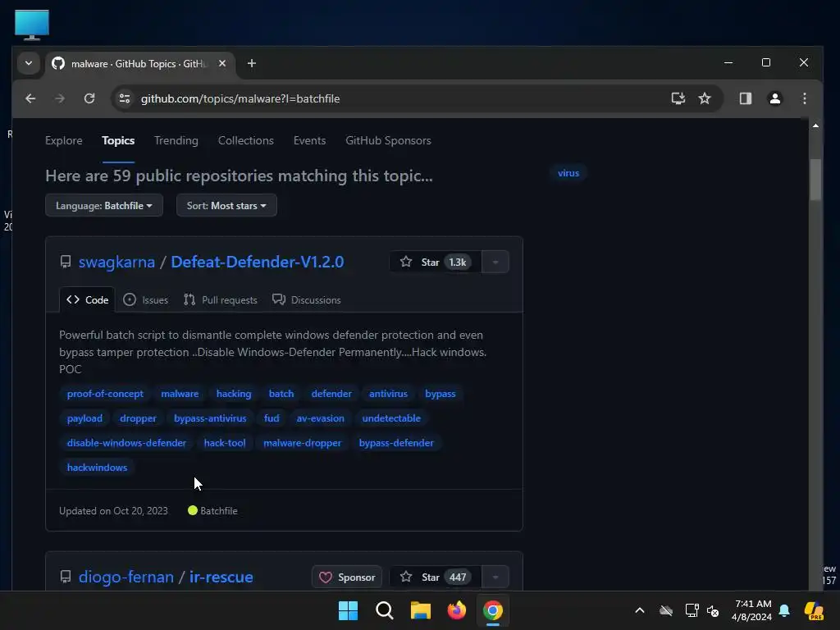Click the hacking topic tag
This screenshot has height=630, width=840.
(234, 394)
